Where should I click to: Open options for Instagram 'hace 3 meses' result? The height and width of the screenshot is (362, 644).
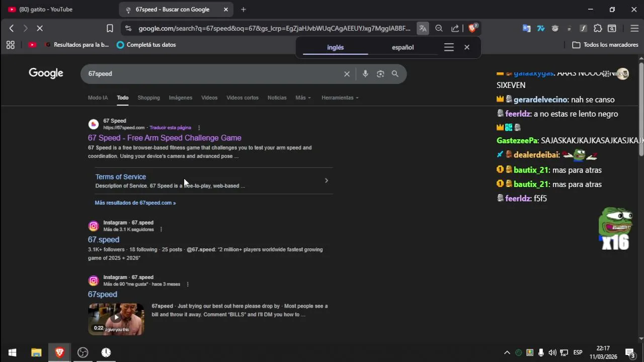pyautogui.click(x=187, y=284)
